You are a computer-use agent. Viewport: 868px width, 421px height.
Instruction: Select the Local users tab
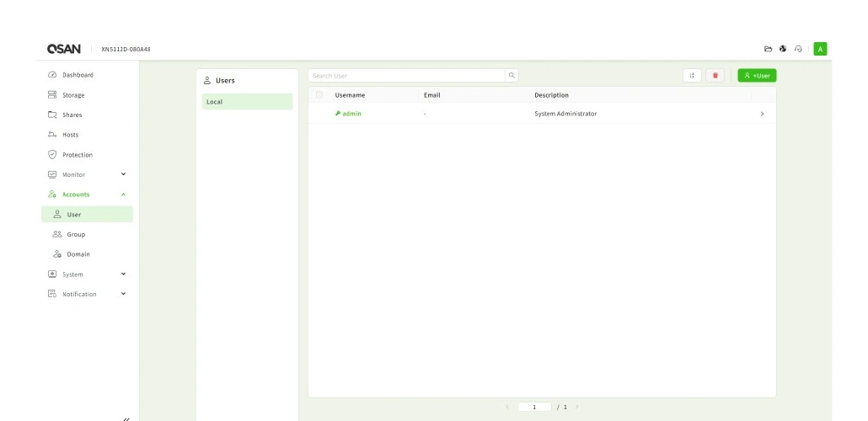[x=247, y=102]
